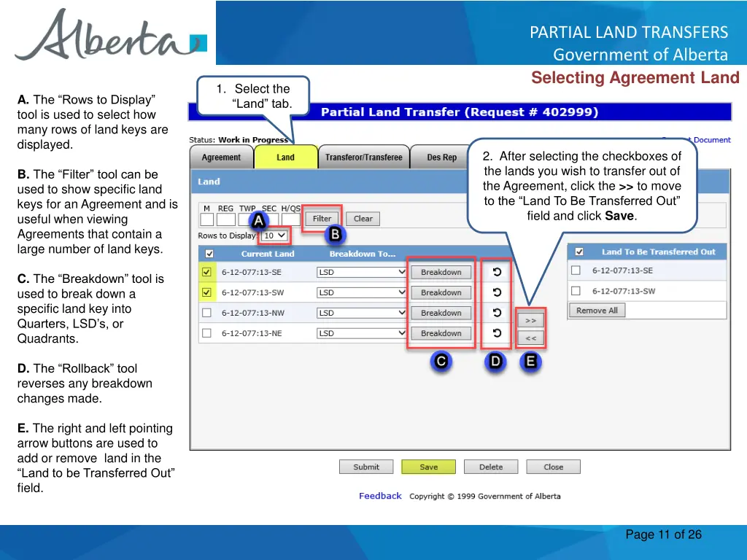Click the REG filter input field
The width and height of the screenshot is (747, 560).
(226, 219)
